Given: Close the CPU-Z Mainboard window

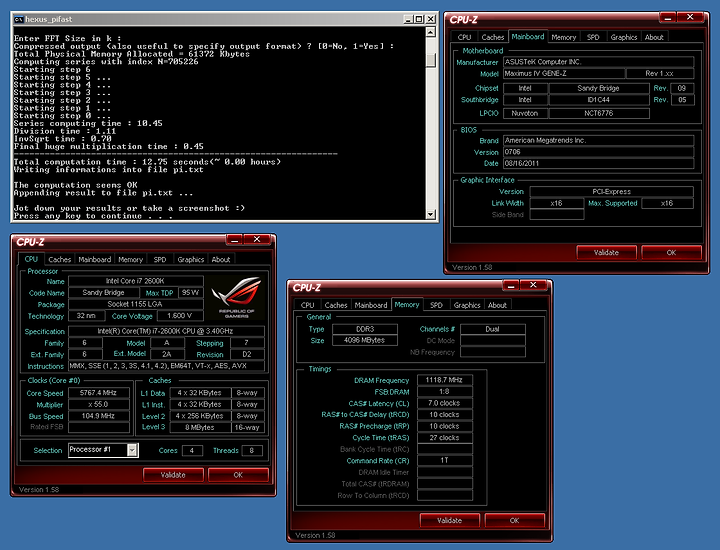Looking at the screenshot, I should (690, 17).
